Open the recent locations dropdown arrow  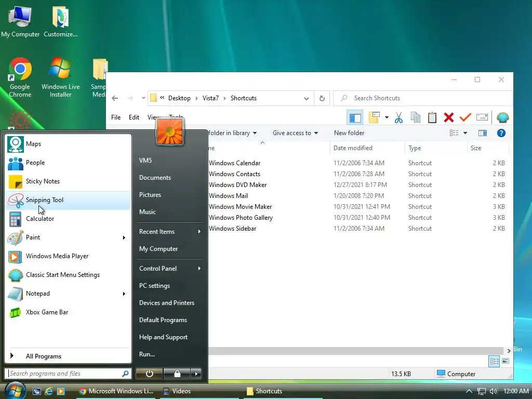coord(143,98)
